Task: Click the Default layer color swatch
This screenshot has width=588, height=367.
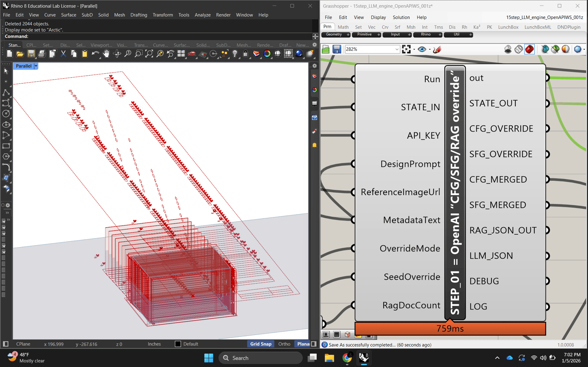Action: click(x=178, y=344)
